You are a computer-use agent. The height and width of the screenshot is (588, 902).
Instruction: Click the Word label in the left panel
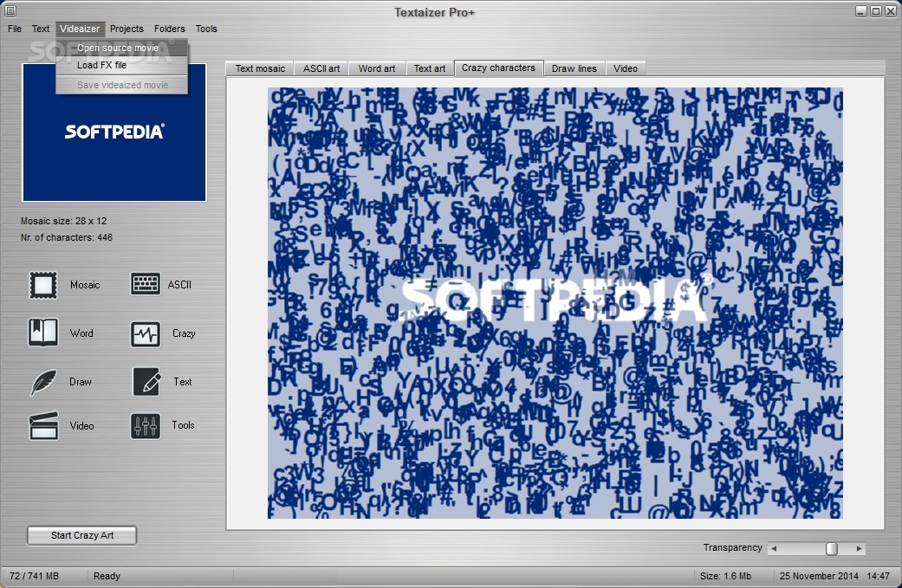[81, 333]
